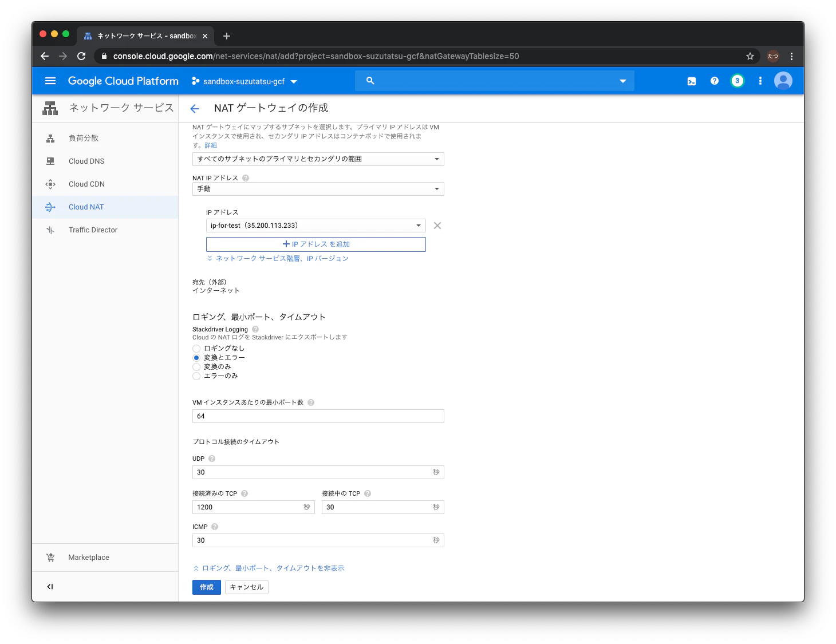Show help for Stackdriver Logging
Viewport: 836px width, 644px height.
point(255,329)
